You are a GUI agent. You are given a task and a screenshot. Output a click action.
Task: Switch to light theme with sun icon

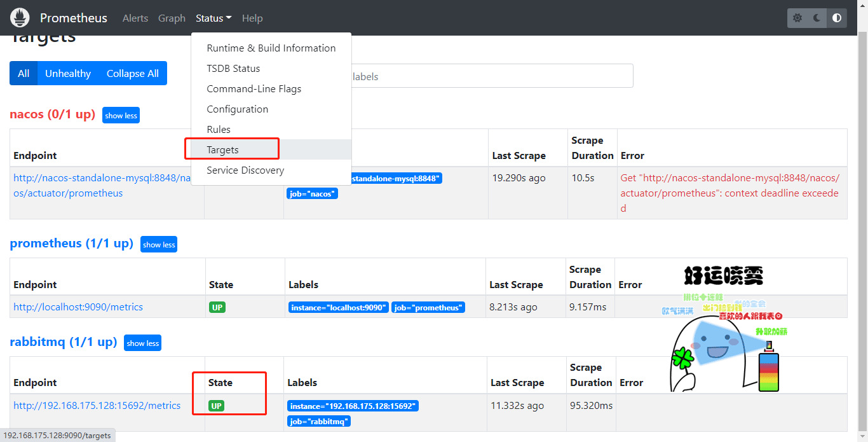[x=797, y=18]
